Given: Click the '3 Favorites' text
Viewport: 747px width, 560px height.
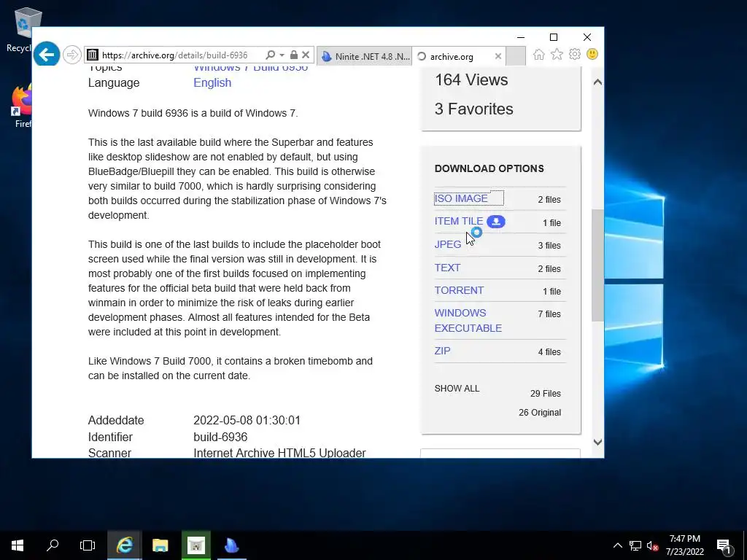Looking at the screenshot, I should pos(473,109).
